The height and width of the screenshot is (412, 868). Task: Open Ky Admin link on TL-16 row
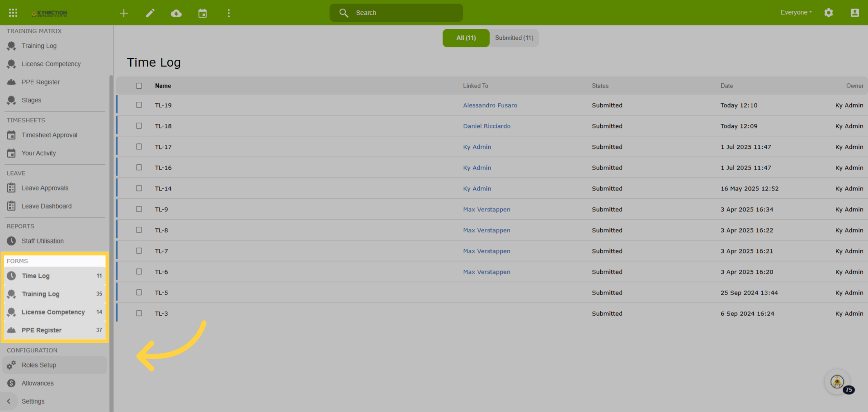point(477,168)
